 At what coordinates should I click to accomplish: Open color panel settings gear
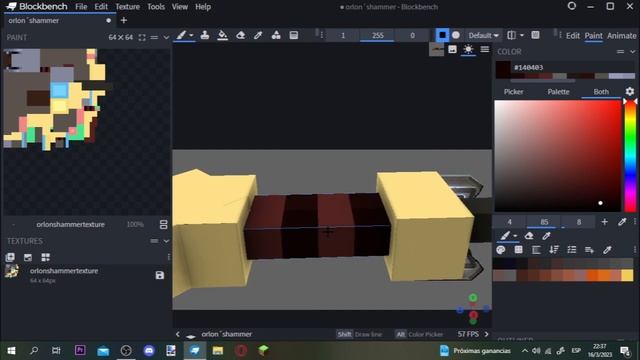click(x=630, y=91)
